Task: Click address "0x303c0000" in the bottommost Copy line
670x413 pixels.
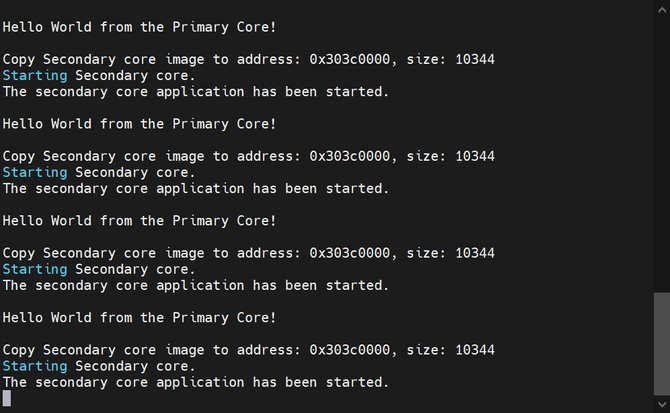Action: pos(349,350)
